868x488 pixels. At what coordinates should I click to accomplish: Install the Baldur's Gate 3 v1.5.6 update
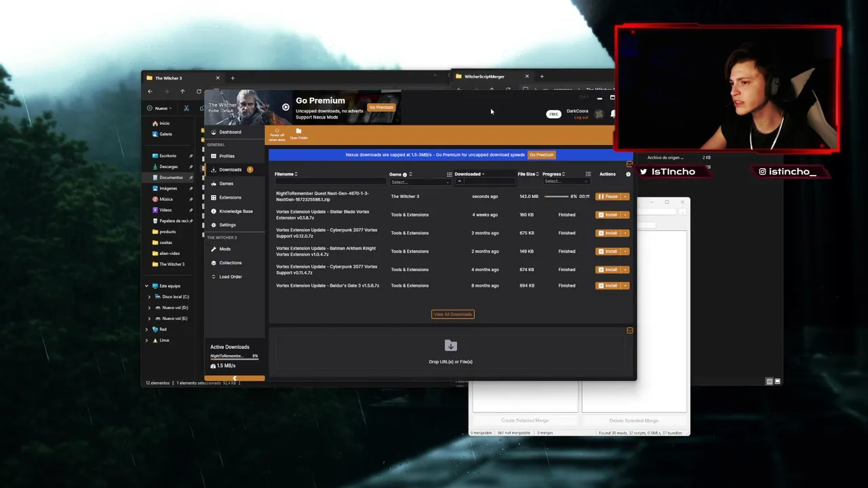[608, 286]
